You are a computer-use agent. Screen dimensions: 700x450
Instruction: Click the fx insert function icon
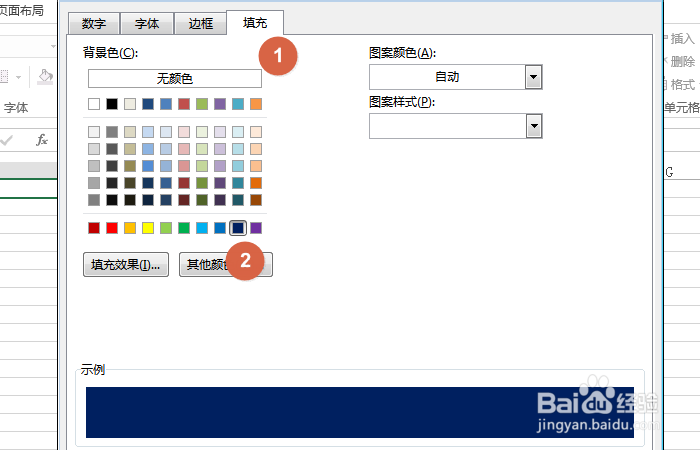coord(42,140)
